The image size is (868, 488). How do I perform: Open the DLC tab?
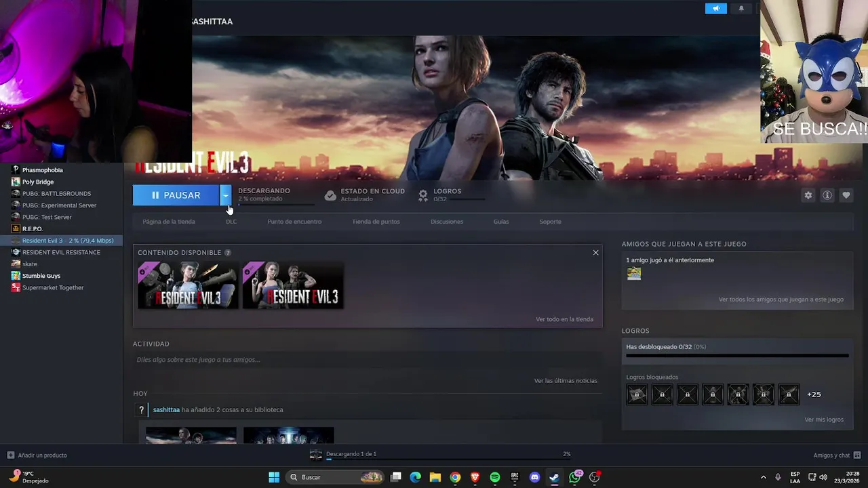pos(231,222)
